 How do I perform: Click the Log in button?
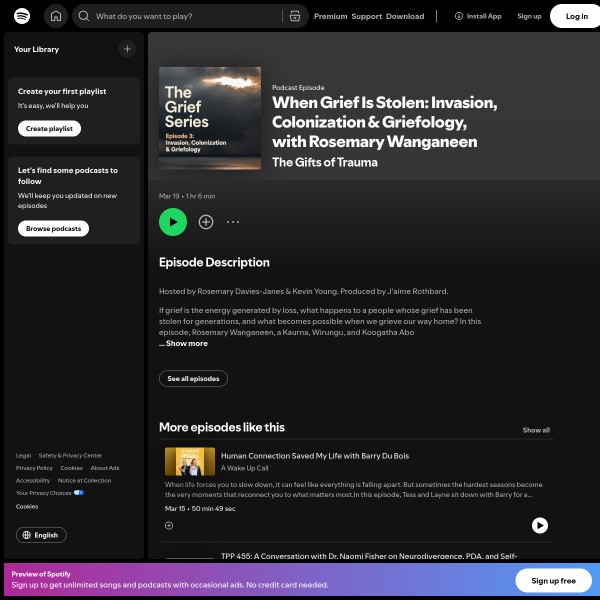point(576,16)
